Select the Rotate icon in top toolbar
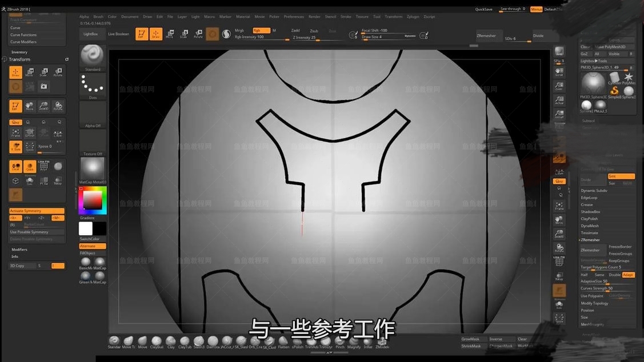Screen dimensions: 644x362 (198, 34)
